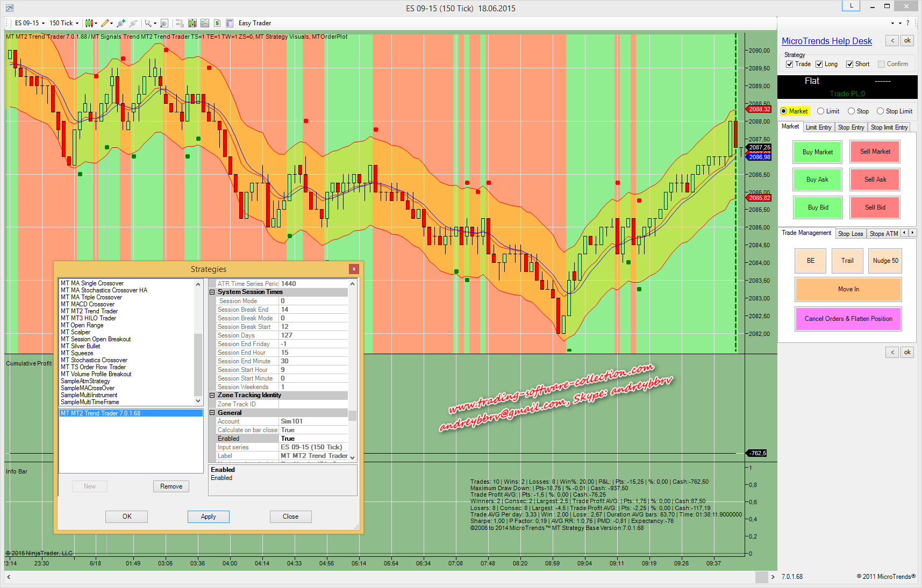This screenshot has width=922, height=588.
Task: Select MT Scalper in the strategies list
Action: pos(75,332)
